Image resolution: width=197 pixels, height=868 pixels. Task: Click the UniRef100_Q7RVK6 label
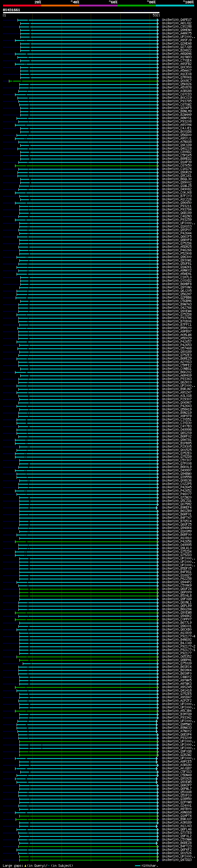pyautogui.click(x=177, y=78)
